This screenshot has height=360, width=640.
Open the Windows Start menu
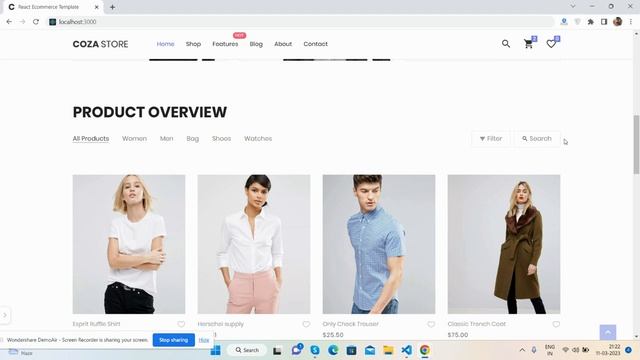click(216, 350)
